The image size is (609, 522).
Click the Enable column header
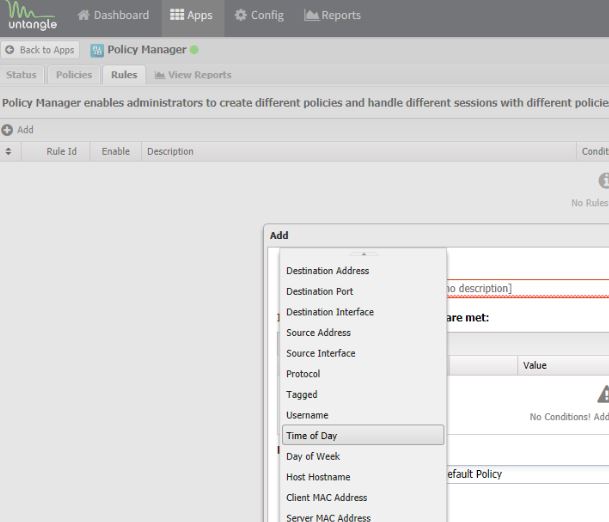(x=115, y=151)
